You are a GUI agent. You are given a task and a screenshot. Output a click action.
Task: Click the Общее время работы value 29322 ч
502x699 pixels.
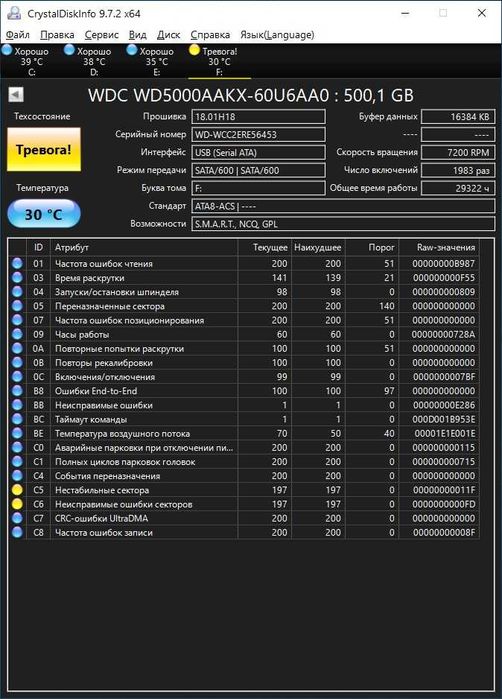tap(458, 188)
